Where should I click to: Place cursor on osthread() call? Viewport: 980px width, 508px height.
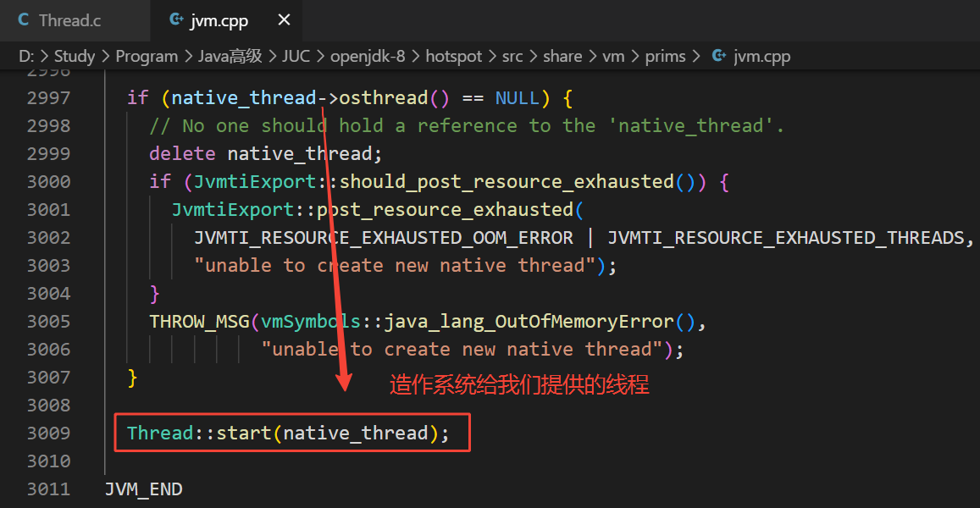pos(394,97)
